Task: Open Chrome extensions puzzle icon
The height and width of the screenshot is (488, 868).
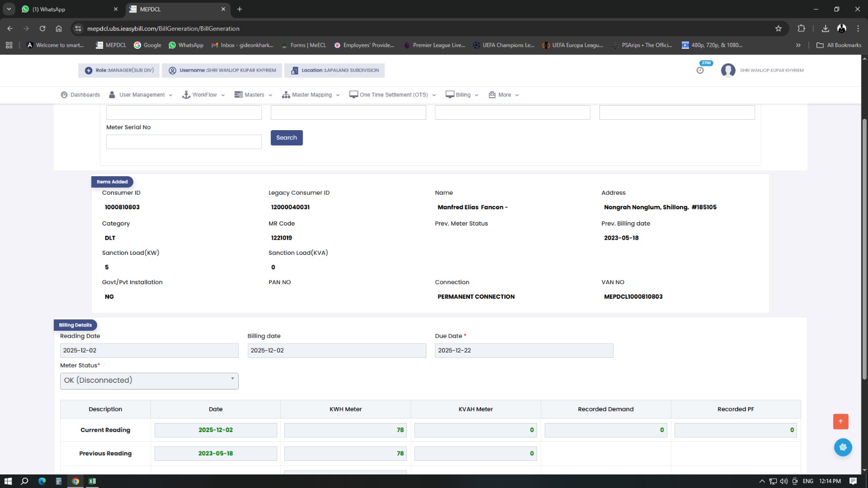Action: 801,29
